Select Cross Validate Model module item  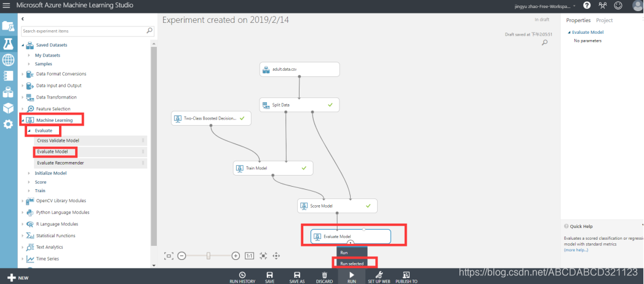[x=90, y=140]
